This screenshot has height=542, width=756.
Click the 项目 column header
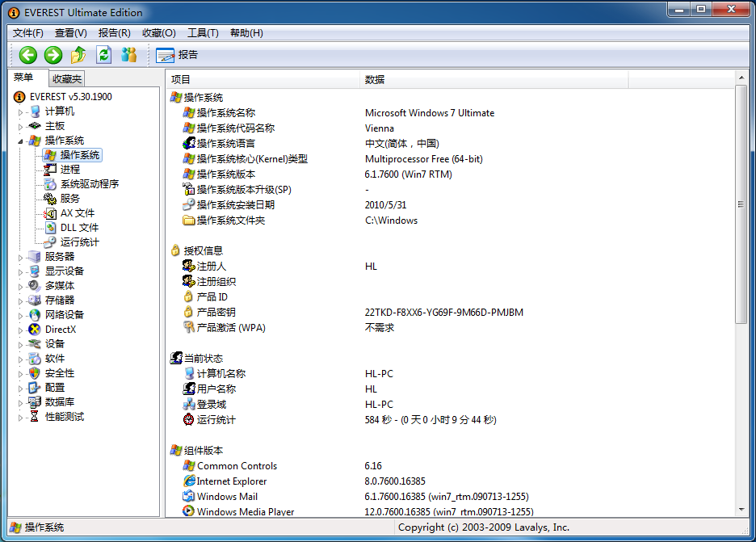[263, 80]
